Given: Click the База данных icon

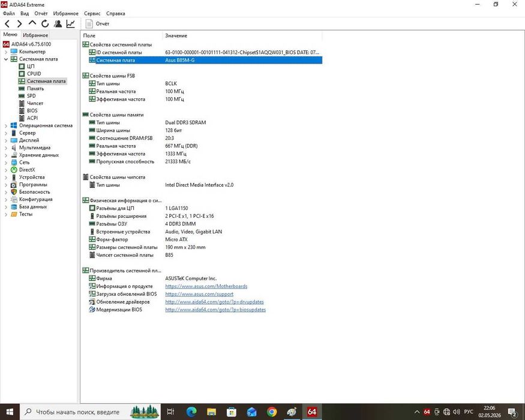Looking at the screenshot, I should click(x=14, y=206).
